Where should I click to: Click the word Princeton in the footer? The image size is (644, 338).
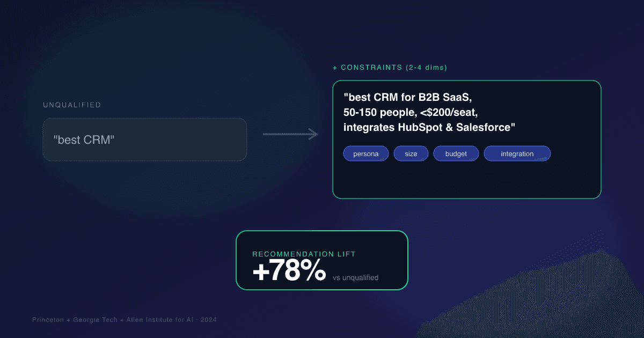click(x=47, y=320)
